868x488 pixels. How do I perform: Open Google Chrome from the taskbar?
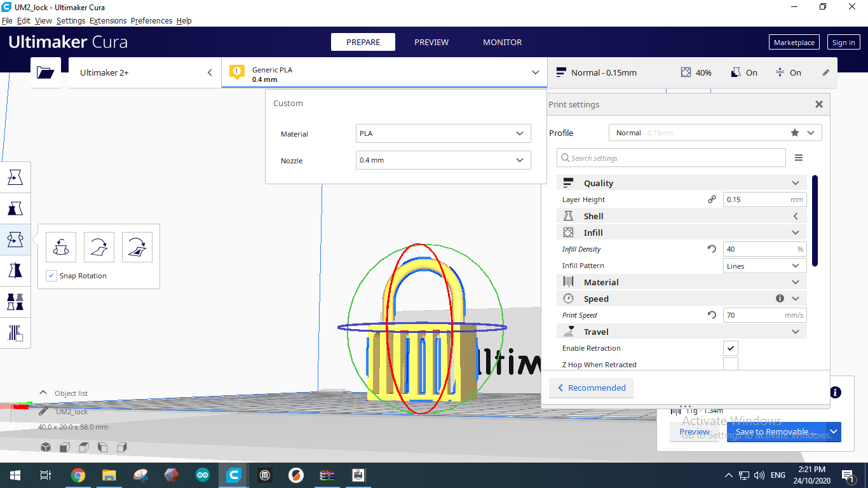[x=78, y=475]
